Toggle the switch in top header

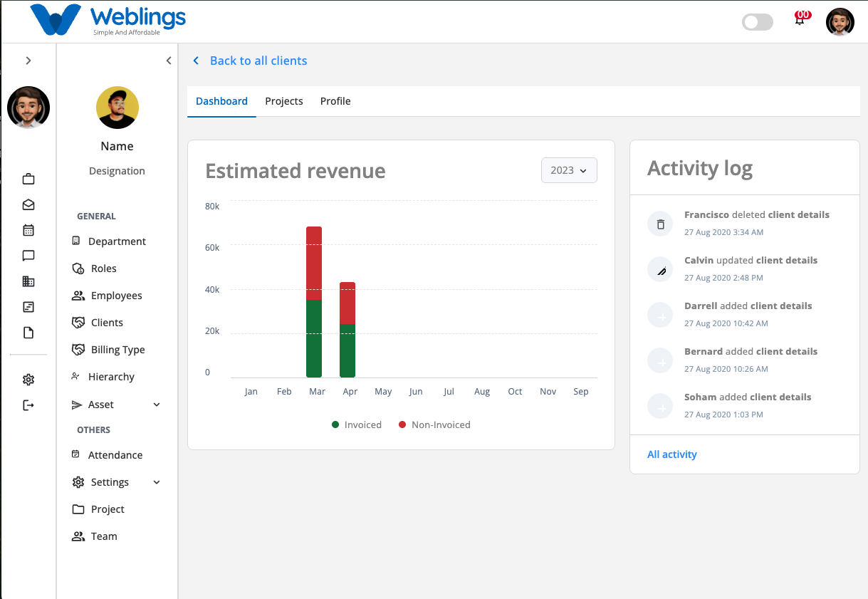pyautogui.click(x=758, y=22)
